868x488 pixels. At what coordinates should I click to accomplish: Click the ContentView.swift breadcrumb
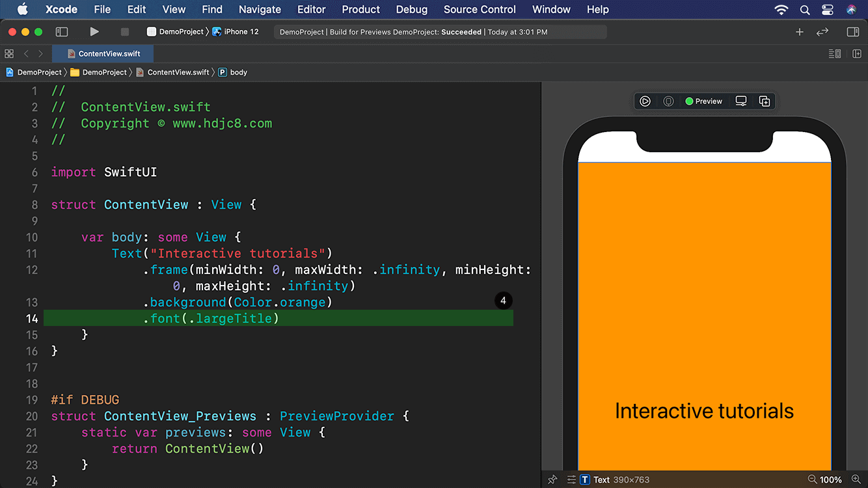173,72
